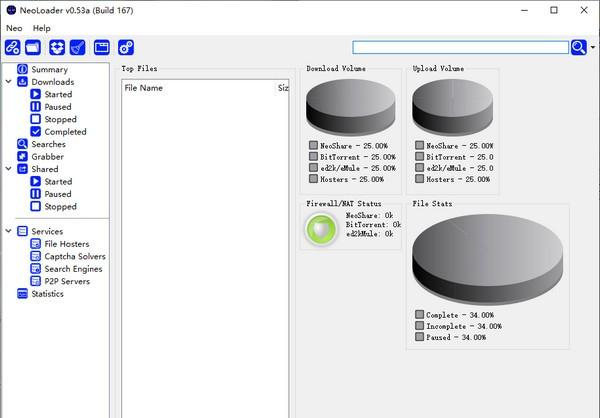Click the Started play icon under Downloads

(x=36, y=94)
